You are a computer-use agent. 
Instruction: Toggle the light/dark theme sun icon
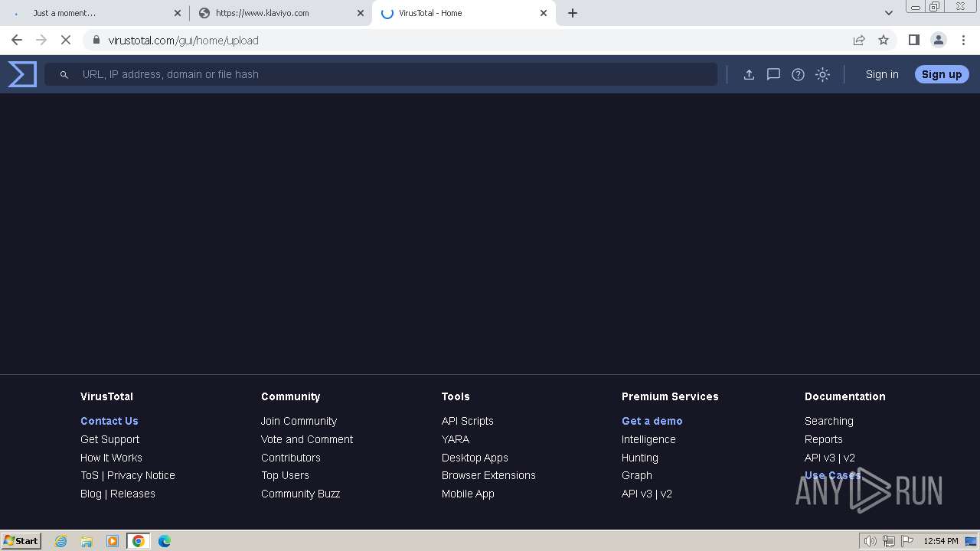click(x=822, y=74)
